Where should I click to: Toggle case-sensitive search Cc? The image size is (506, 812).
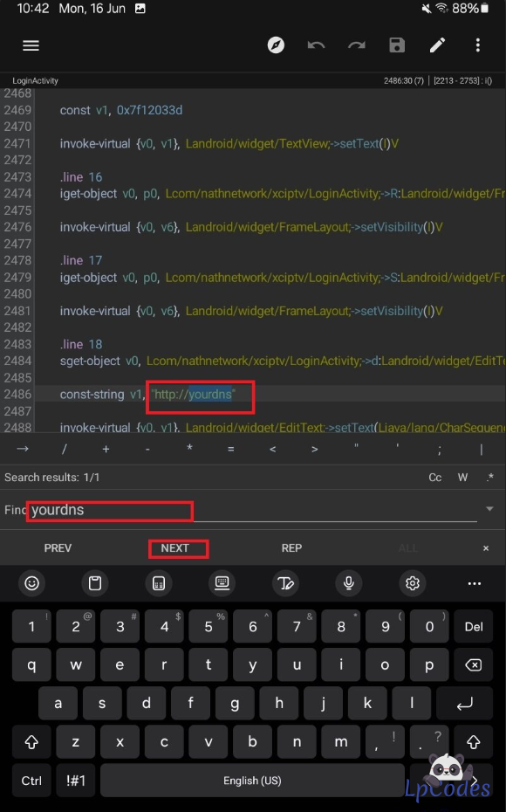tap(435, 478)
